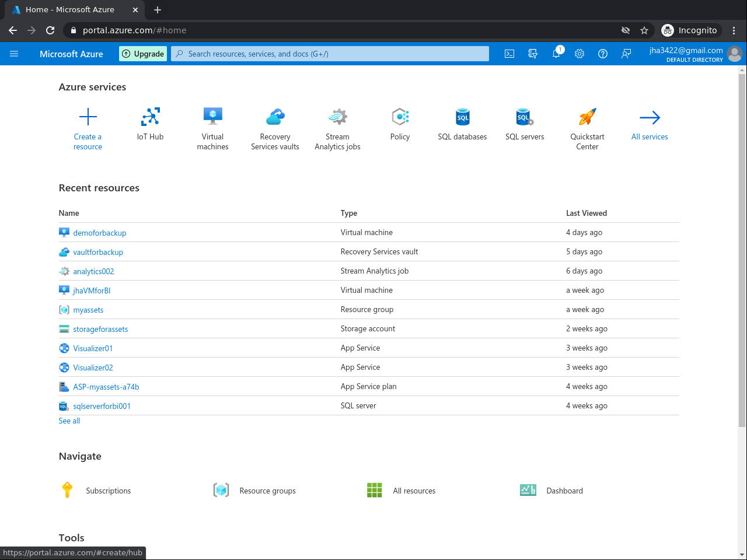The image size is (747, 560).
Task: Click the Home - Microsoft Azure browser tab
Action: pos(75,10)
